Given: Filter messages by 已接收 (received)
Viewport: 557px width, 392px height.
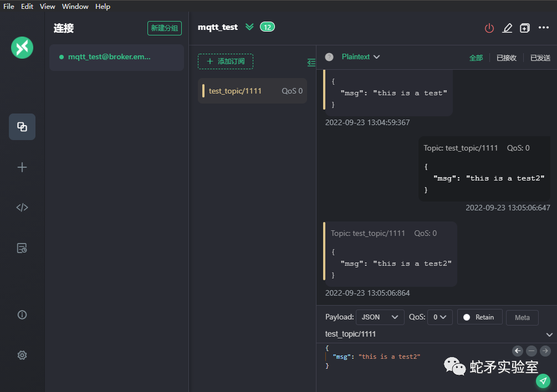Looking at the screenshot, I should 507,58.
